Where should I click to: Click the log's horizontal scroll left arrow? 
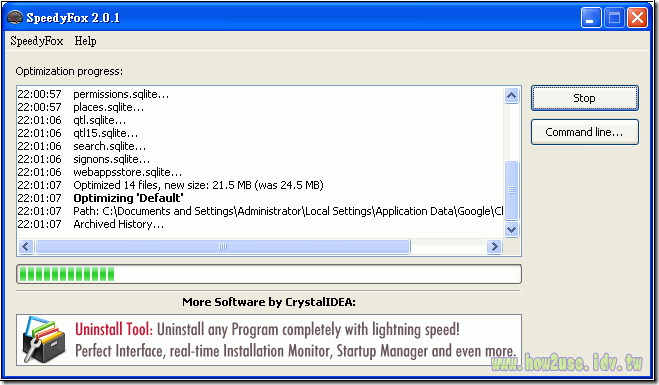(x=26, y=246)
